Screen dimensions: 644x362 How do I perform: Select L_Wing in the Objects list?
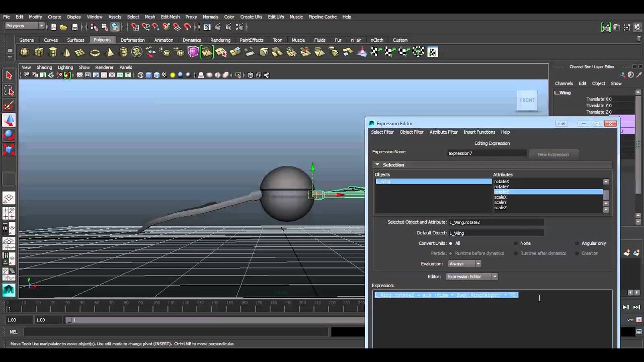(433, 182)
